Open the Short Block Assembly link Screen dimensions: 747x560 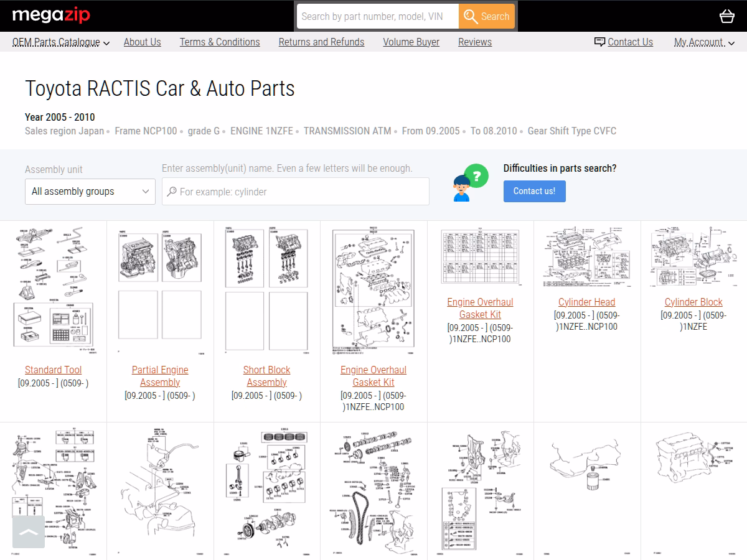266,376
